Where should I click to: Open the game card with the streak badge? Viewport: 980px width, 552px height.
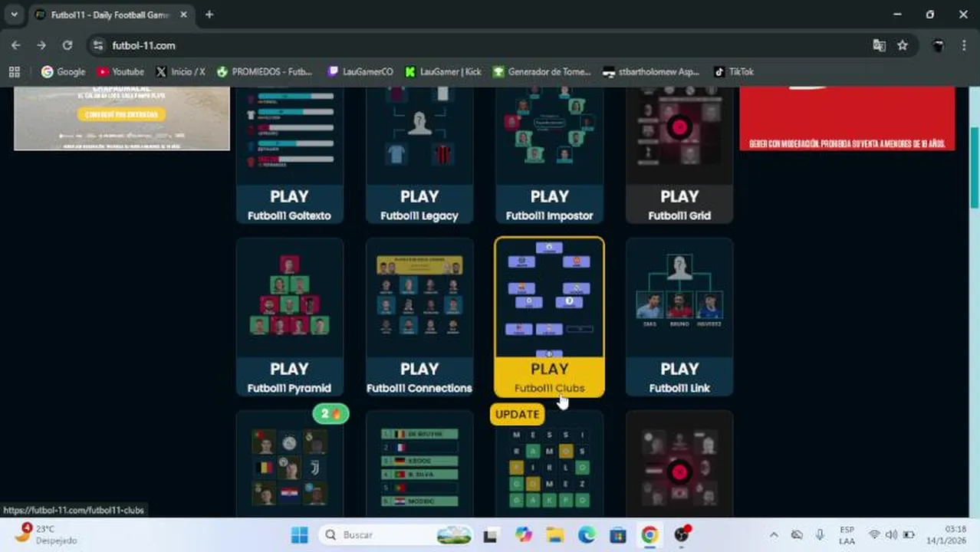289,465
